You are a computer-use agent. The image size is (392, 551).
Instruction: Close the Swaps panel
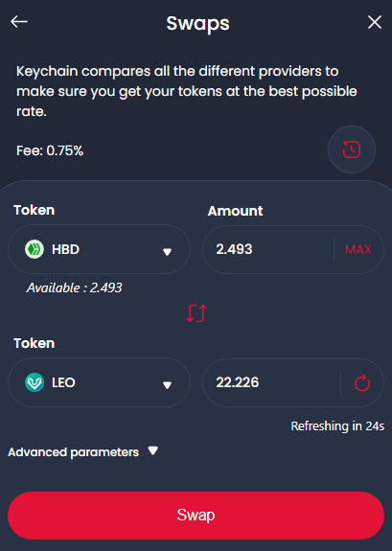point(375,22)
